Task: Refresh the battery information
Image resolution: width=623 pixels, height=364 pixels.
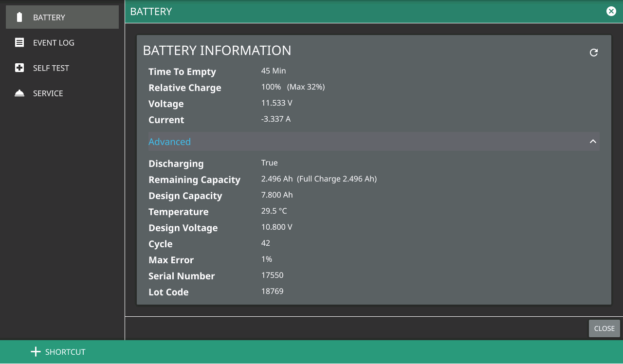Action: point(593,53)
